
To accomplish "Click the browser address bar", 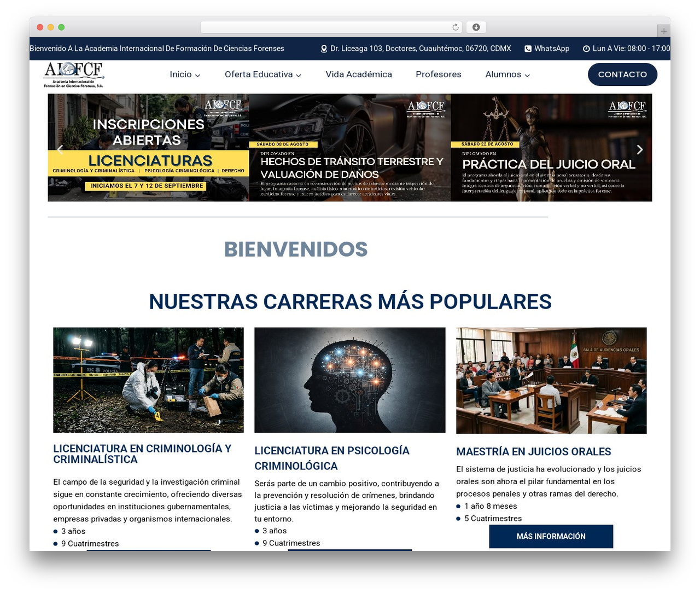I will pos(331,27).
